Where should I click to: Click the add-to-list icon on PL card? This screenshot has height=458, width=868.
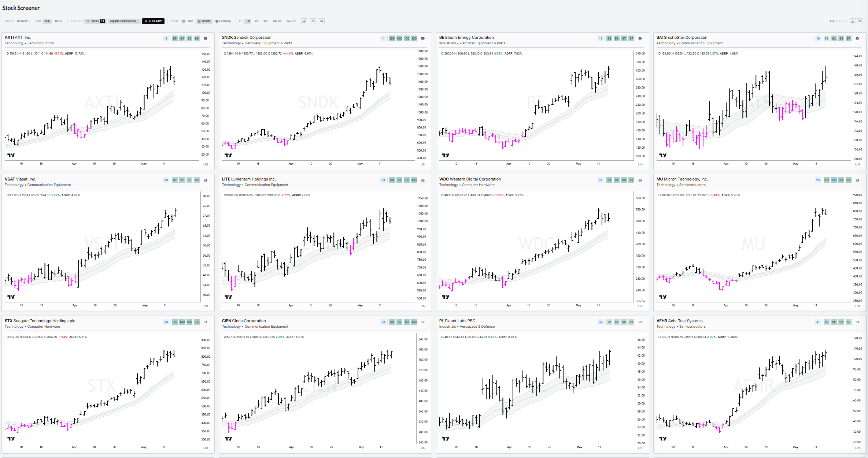640,322
